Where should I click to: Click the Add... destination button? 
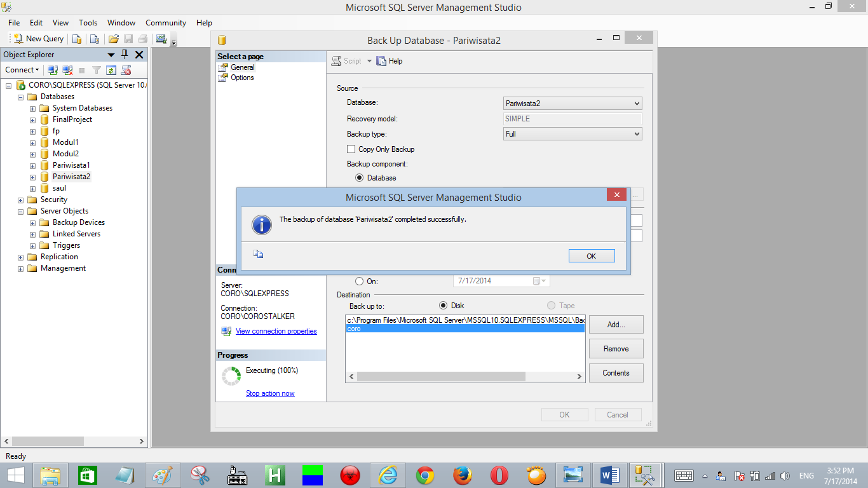tap(616, 324)
